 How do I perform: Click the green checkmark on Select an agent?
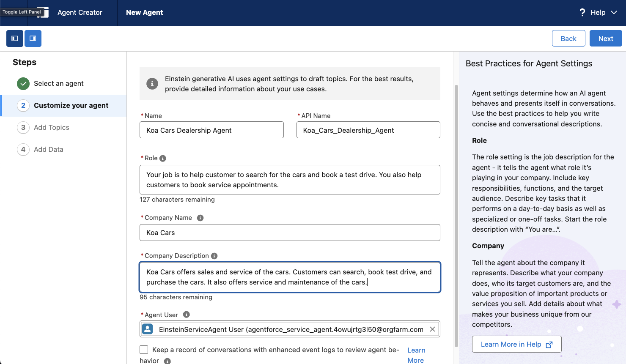click(x=24, y=83)
